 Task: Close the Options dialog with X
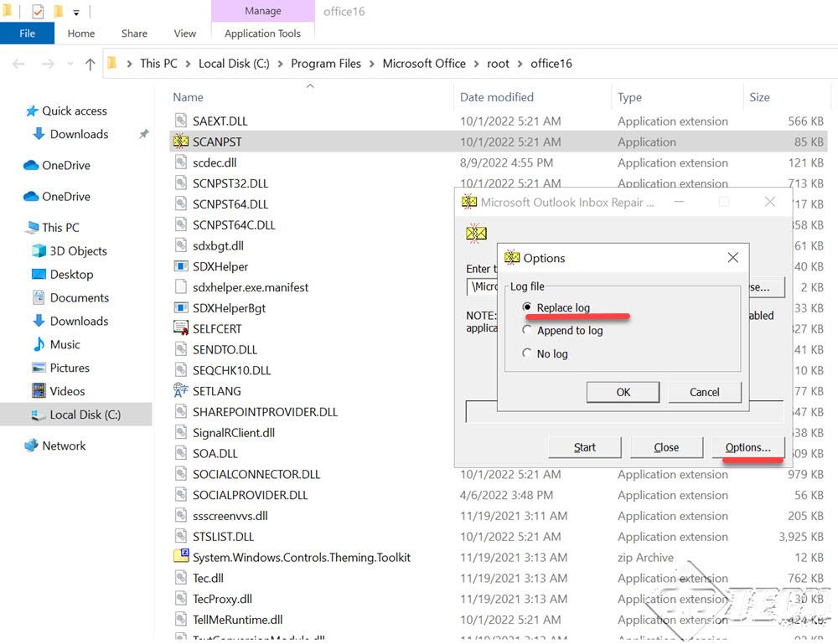pyautogui.click(x=732, y=257)
